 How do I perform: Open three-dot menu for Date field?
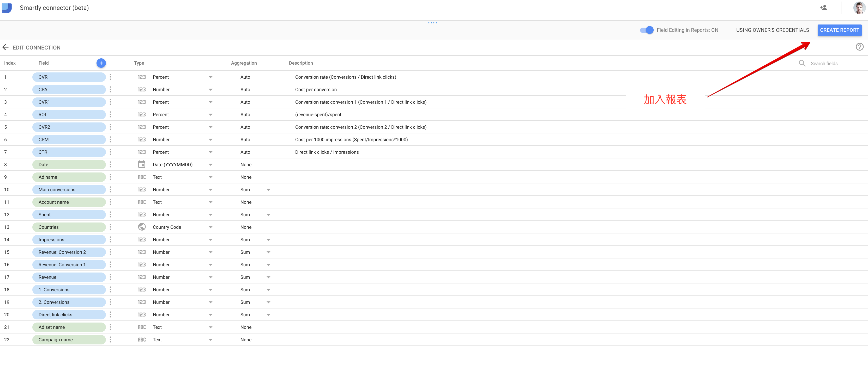tap(111, 165)
